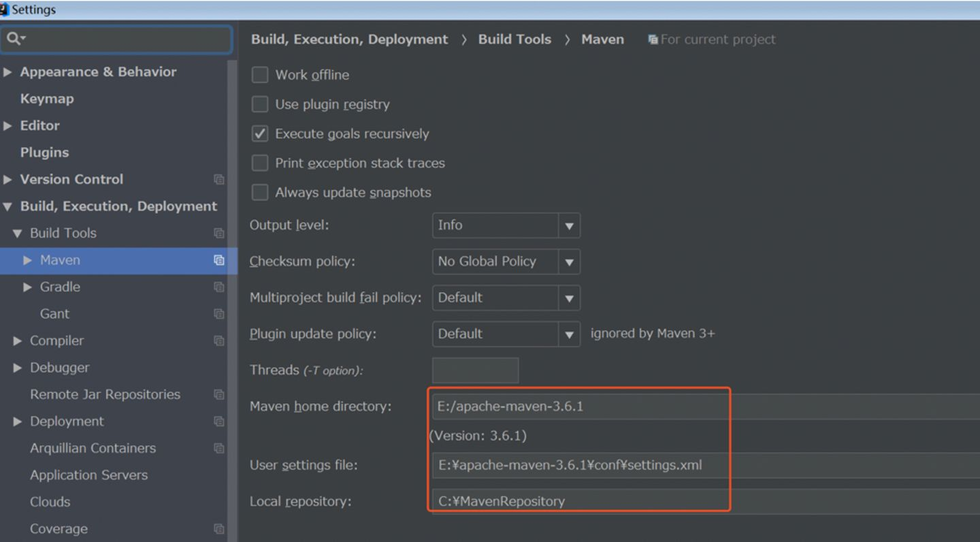The height and width of the screenshot is (542, 980).
Task: Uncheck Execute goals recursively
Action: point(260,133)
